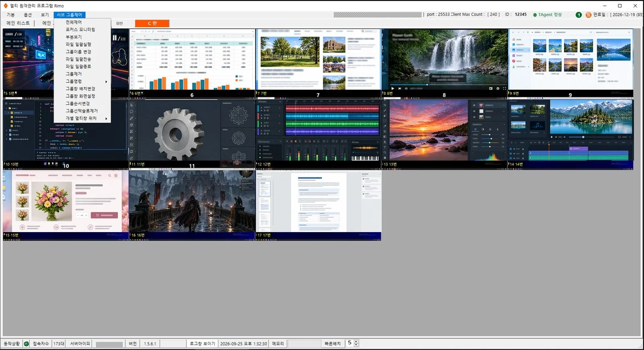Image resolution: width=644 pixels, height=350 pixels.
Task: Open the 옵션 menu
Action: [28, 15]
